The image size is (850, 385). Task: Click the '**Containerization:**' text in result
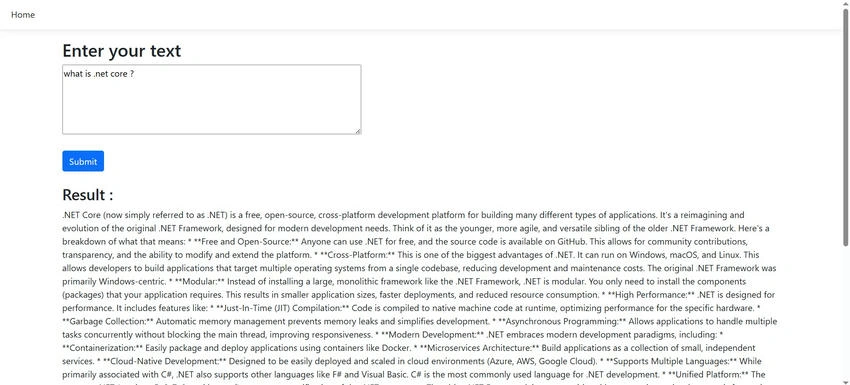(102, 348)
